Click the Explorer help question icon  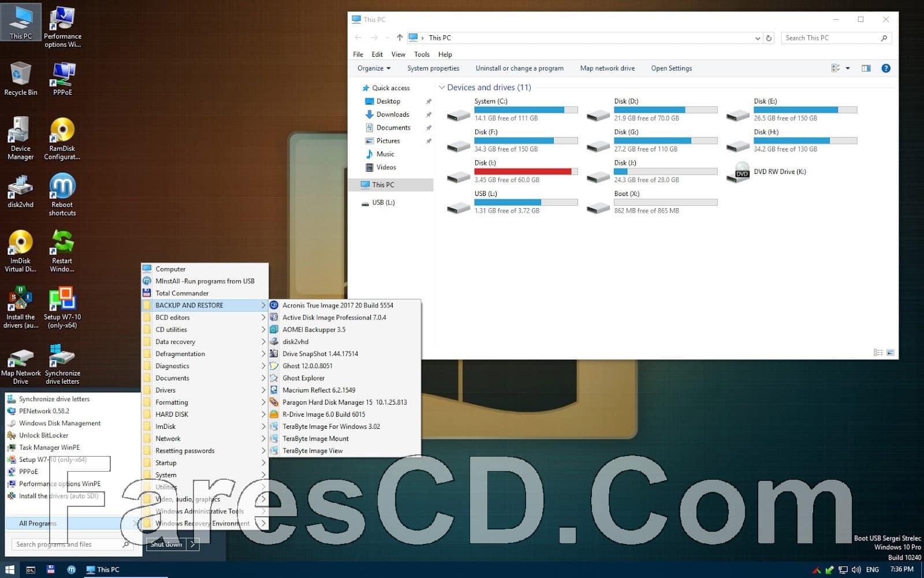[x=886, y=68]
